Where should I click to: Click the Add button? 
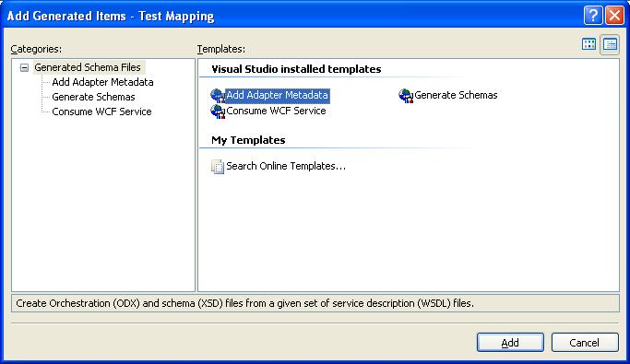pos(510,342)
